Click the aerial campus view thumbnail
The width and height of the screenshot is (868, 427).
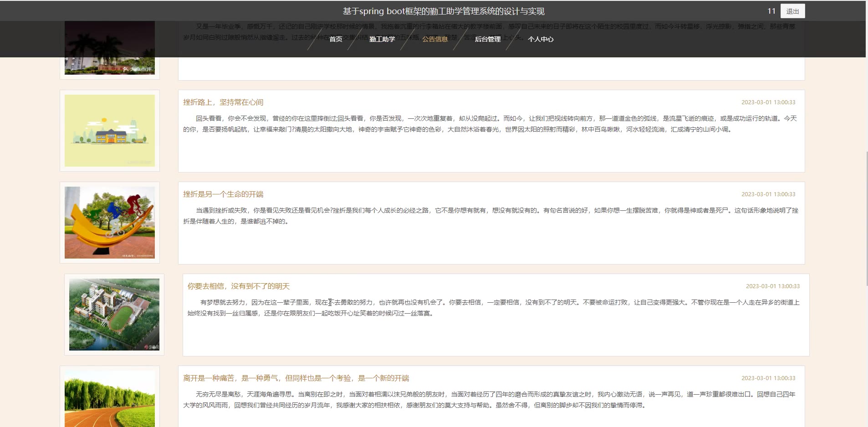[x=114, y=315]
